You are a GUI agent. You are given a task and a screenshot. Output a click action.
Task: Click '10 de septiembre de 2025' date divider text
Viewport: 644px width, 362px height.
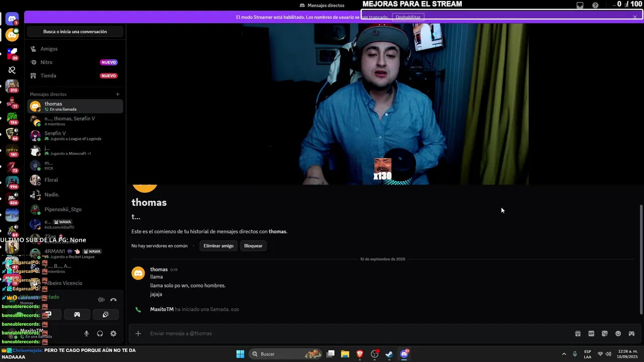[x=382, y=259]
